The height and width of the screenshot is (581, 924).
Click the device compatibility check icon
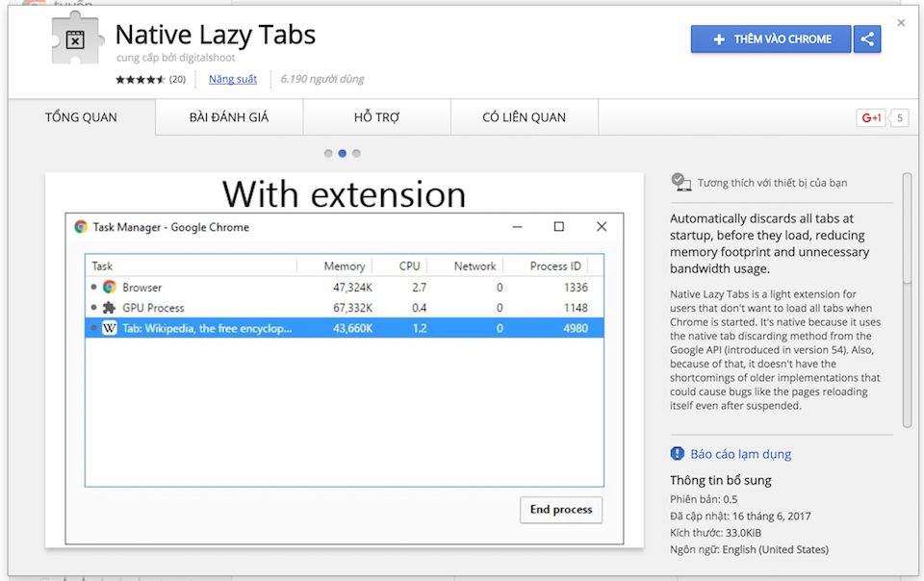680,182
